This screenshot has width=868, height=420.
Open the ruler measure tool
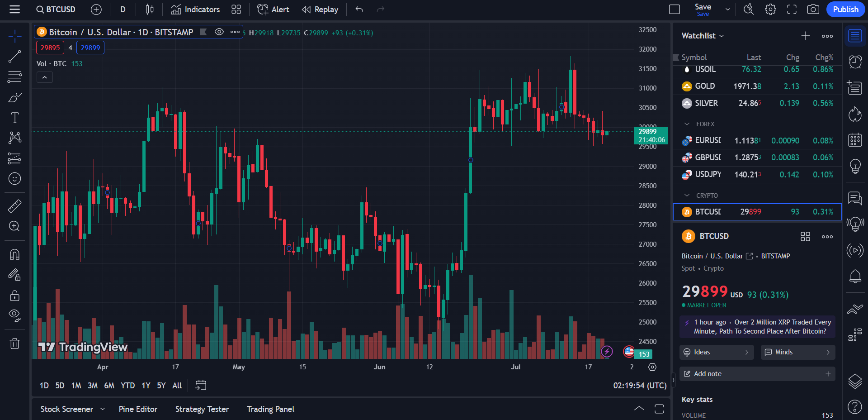tap(14, 206)
